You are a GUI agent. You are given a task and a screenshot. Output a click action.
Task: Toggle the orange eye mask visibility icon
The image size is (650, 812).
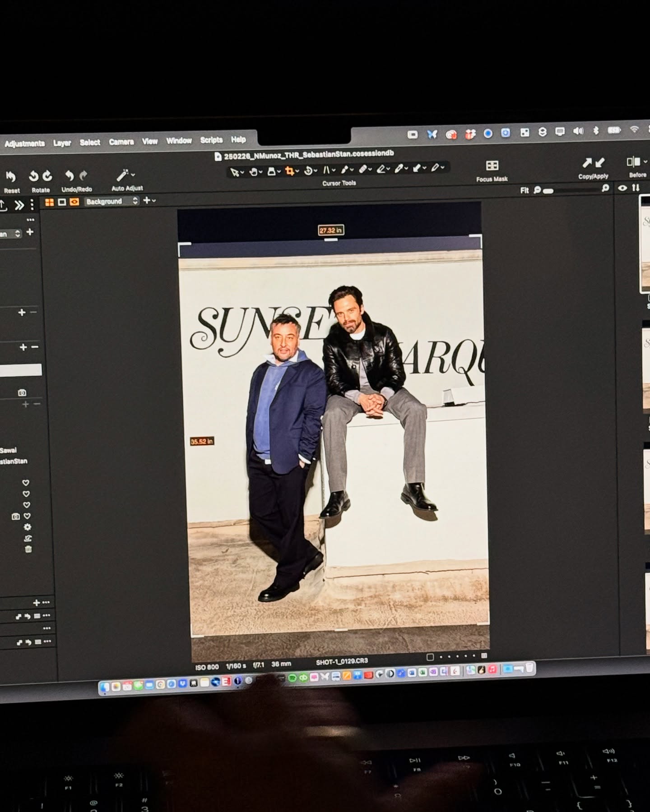(74, 202)
